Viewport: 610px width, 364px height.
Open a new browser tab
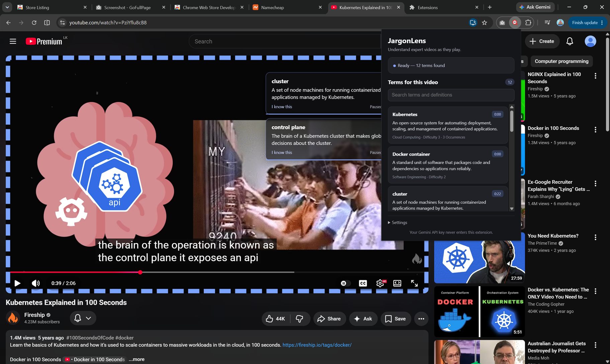pos(490,7)
